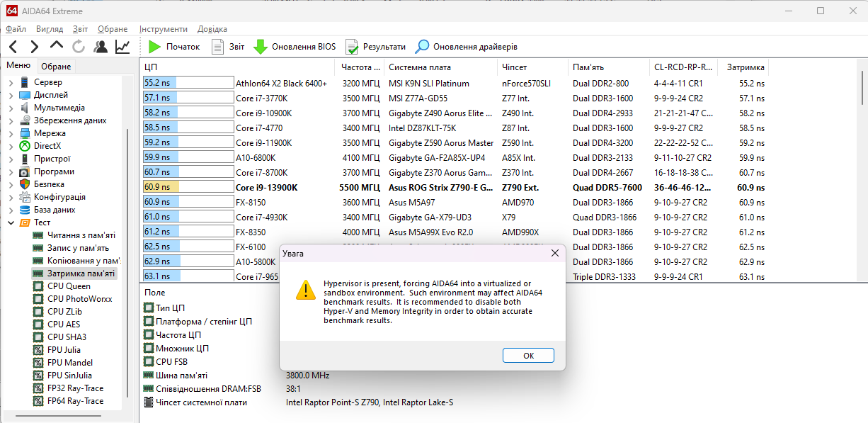Open Оновлення драйверів from toolbar
Image resolution: width=868 pixels, height=423 pixels.
pyautogui.click(x=467, y=47)
